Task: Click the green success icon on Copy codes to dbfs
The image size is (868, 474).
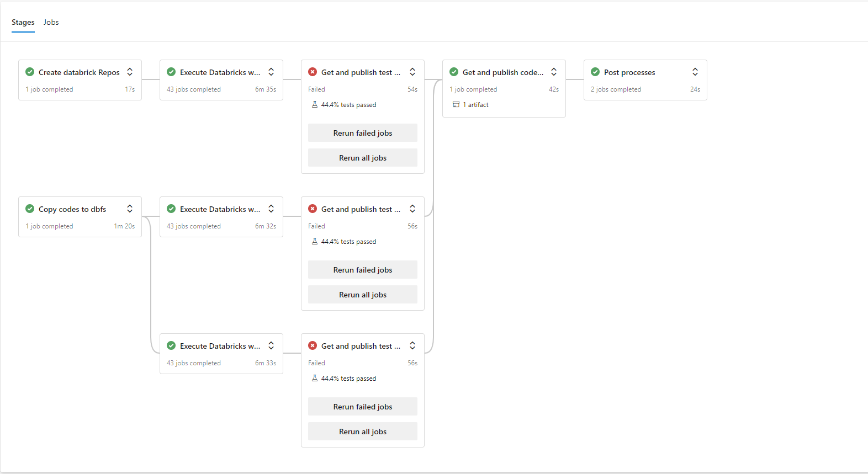Action: tap(30, 209)
